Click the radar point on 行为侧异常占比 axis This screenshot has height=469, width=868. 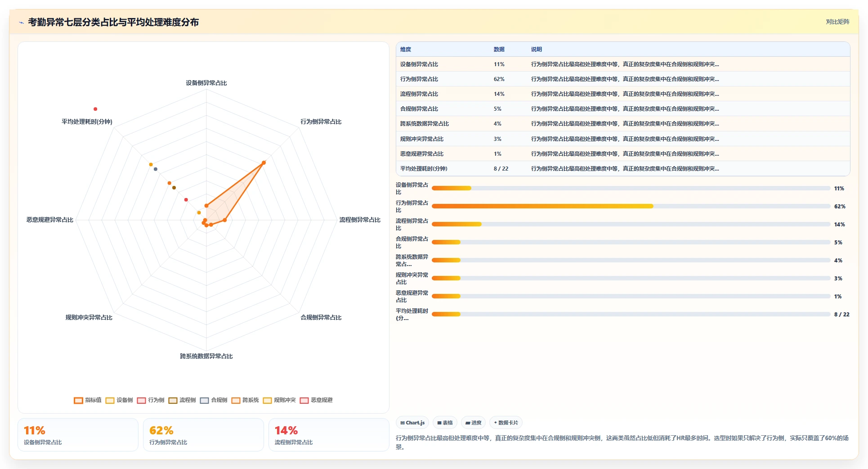(x=264, y=162)
